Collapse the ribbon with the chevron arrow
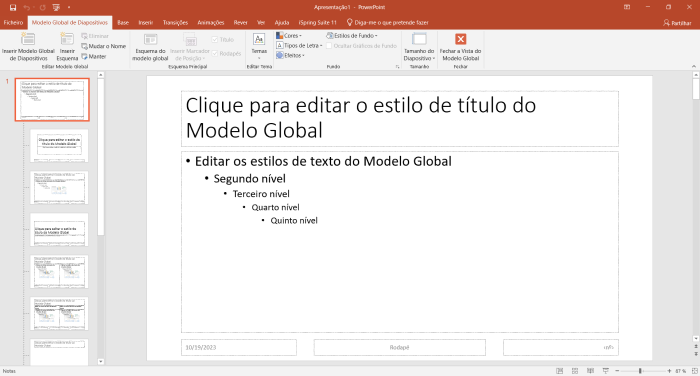The height and width of the screenshot is (376, 700). 694,67
